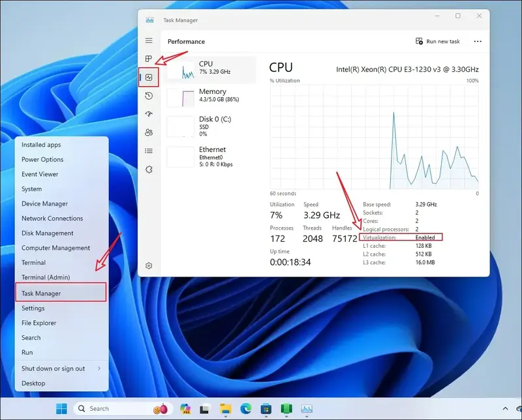This screenshot has height=420, width=522.
Task: Open the three-dots more options menu
Action: point(478,41)
